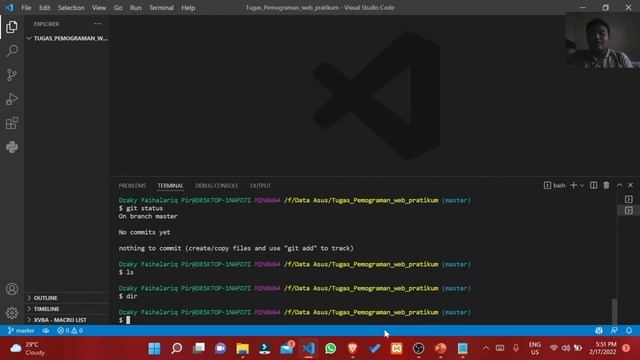640x360 pixels.
Task: Create a new terminal with plus icon
Action: tap(573, 185)
